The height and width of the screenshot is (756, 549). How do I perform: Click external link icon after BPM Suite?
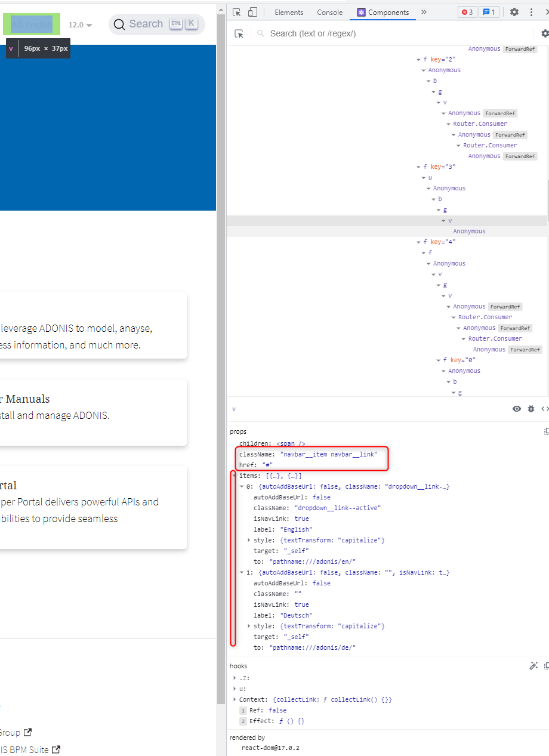tap(56, 749)
